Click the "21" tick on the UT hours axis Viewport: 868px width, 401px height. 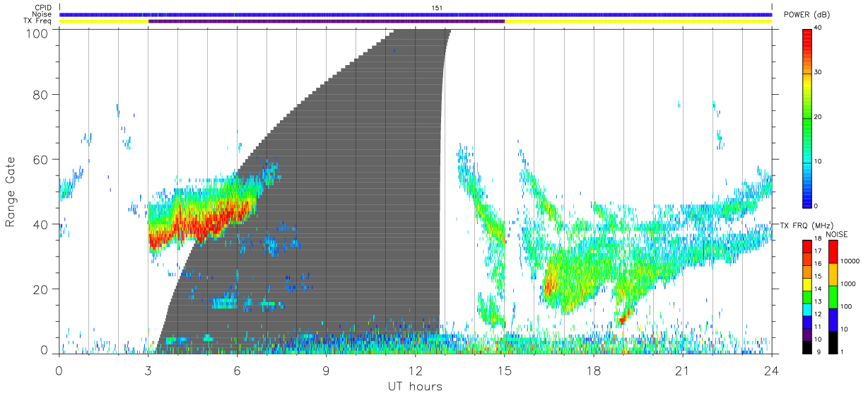[x=683, y=371]
